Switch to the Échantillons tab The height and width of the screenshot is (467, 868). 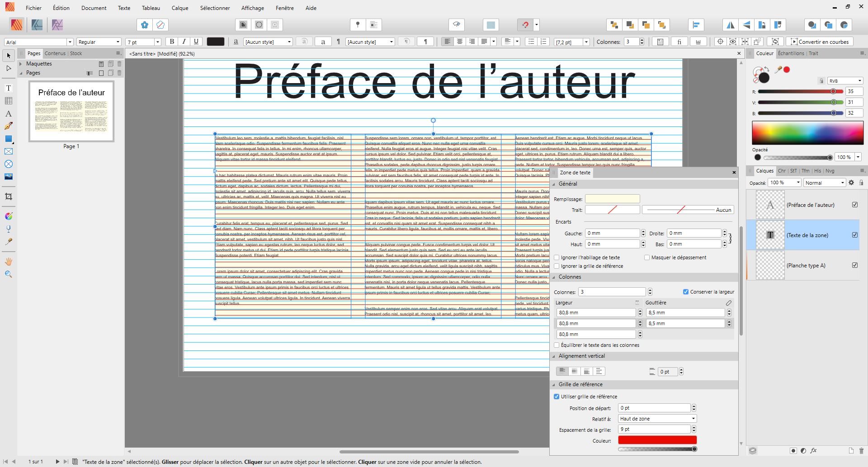pyautogui.click(x=791, y=53)
